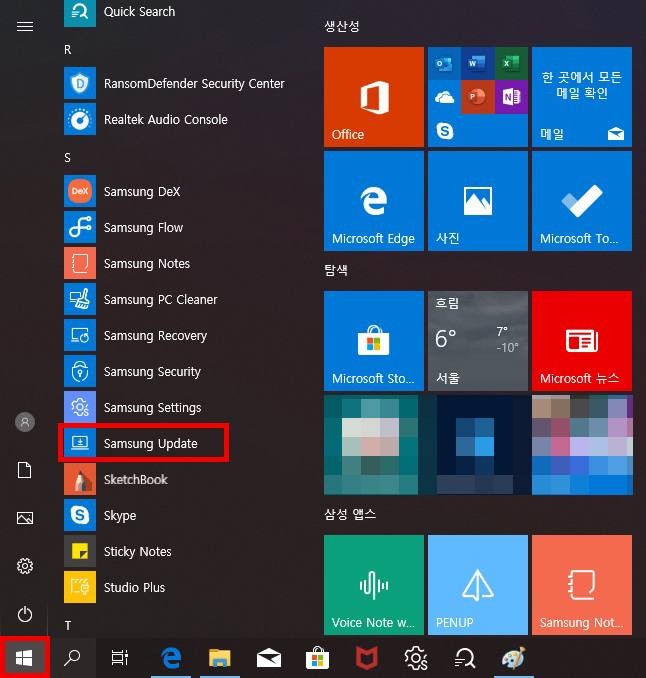The height and width of the screenshot is (678, 646).
Task: Open Excel in the Office apps tile
Action: pyautogui.click(x=511, y=64)
